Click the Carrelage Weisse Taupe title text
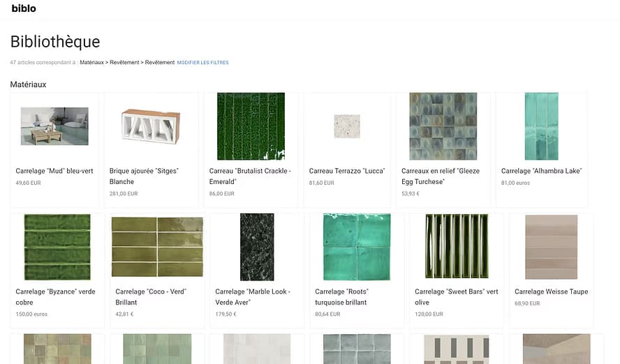 551,291
